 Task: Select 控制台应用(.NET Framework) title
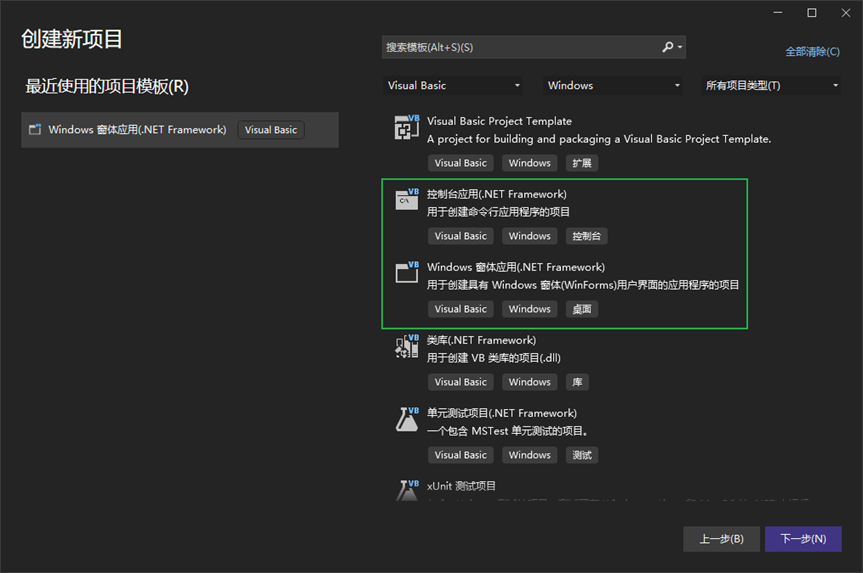coord(496,194)
